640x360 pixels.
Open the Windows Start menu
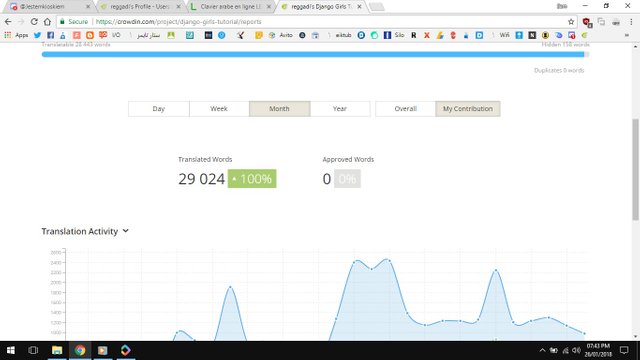(x=11, y=350)
